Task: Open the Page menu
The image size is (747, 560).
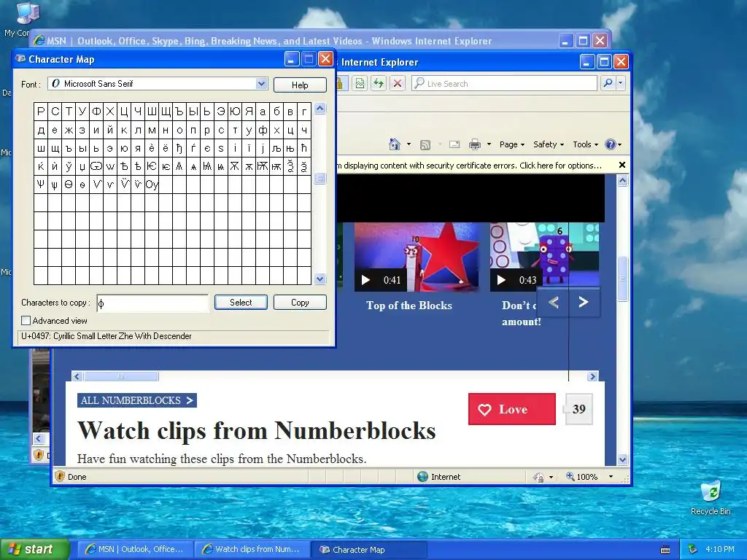Action: pos(511,144)
